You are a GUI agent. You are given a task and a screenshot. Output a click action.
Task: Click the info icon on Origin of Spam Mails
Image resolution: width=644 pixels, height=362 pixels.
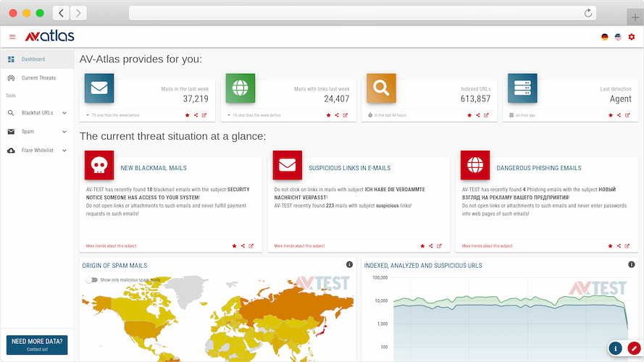tap(349, 265)
